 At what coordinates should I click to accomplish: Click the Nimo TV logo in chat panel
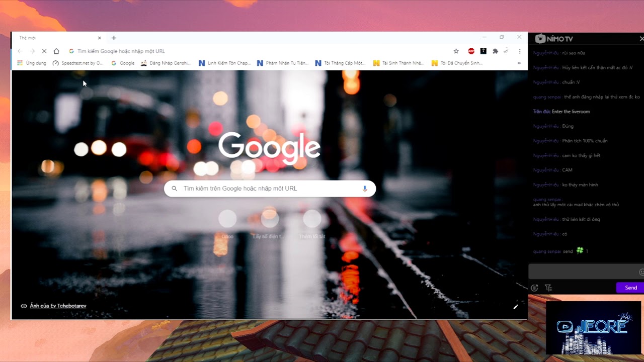coord(554,39)
